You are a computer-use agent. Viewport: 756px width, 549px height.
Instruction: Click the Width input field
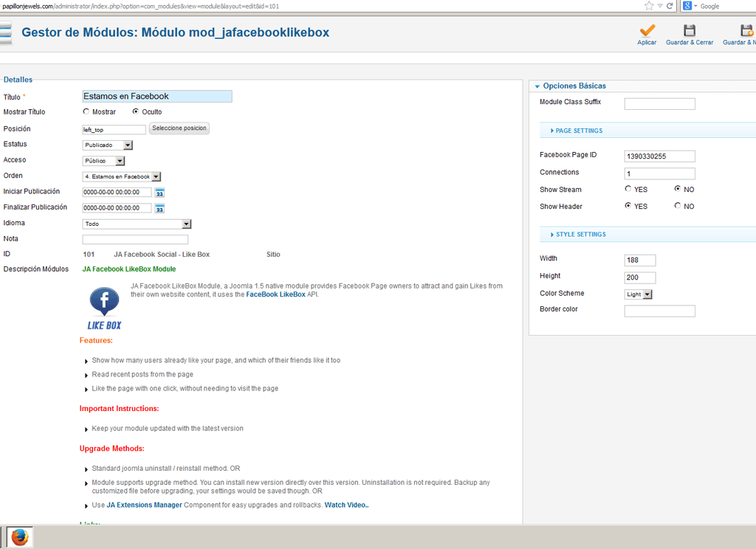pyautogui.click(x=640, y=260)
